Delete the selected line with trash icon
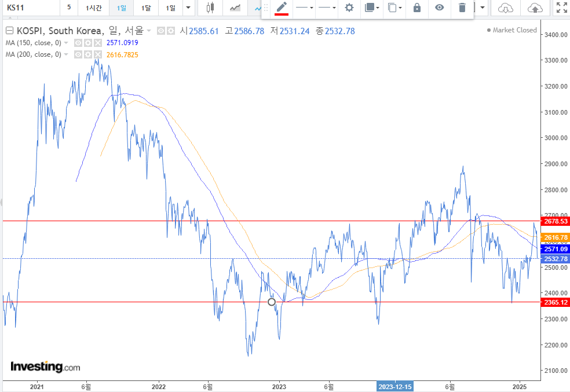This screenshot has height=392, width=570. pyautogui.click(x=462, y=8)
